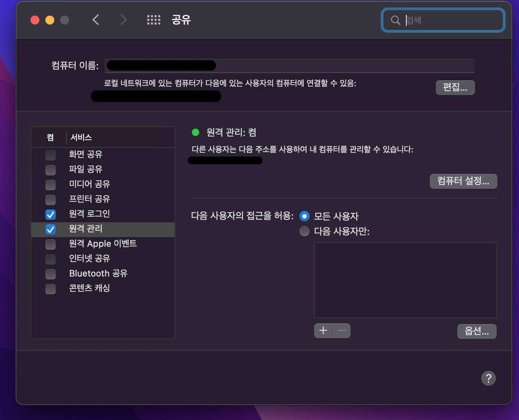This screenshot has width=519, height=420.
Task: Disable the 원격 로그인 checkbox
Action: point(51,214)
